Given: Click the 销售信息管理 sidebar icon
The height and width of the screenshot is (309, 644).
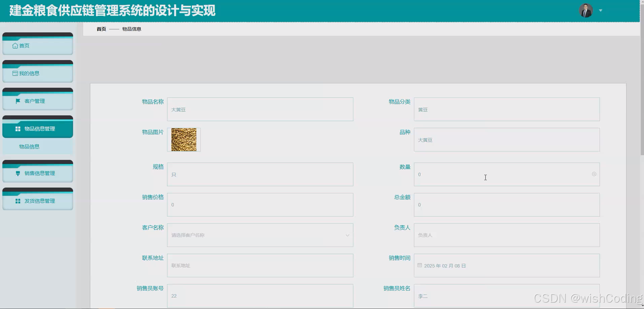Looking at the screenshot, I should [18, 173].
